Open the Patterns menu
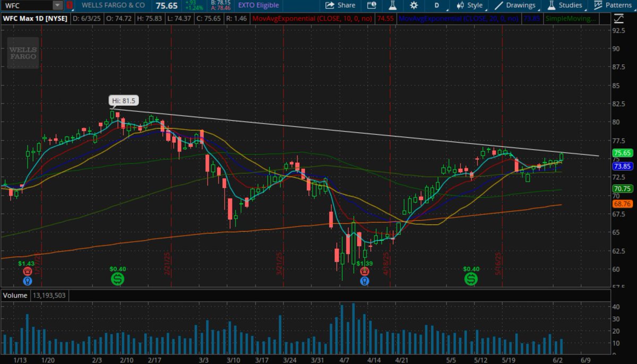Screen dimensions: 637x364 tap(613, 5)
